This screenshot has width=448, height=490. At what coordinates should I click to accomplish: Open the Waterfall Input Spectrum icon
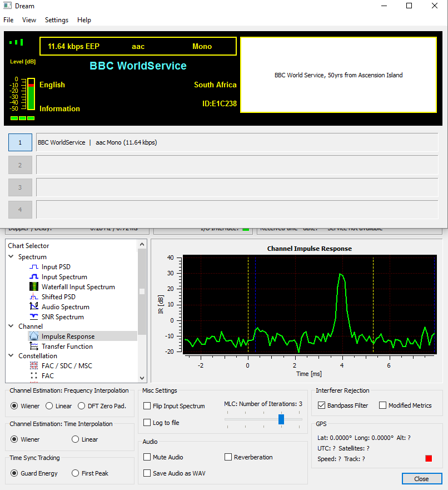pyautogui.click(x=34, y=287)
